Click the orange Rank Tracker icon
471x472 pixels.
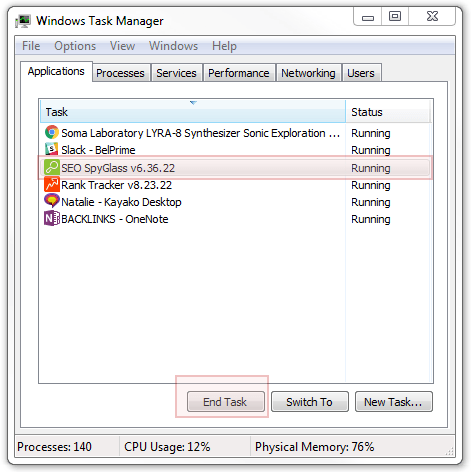pyautogui.click(x=52, y=184)
